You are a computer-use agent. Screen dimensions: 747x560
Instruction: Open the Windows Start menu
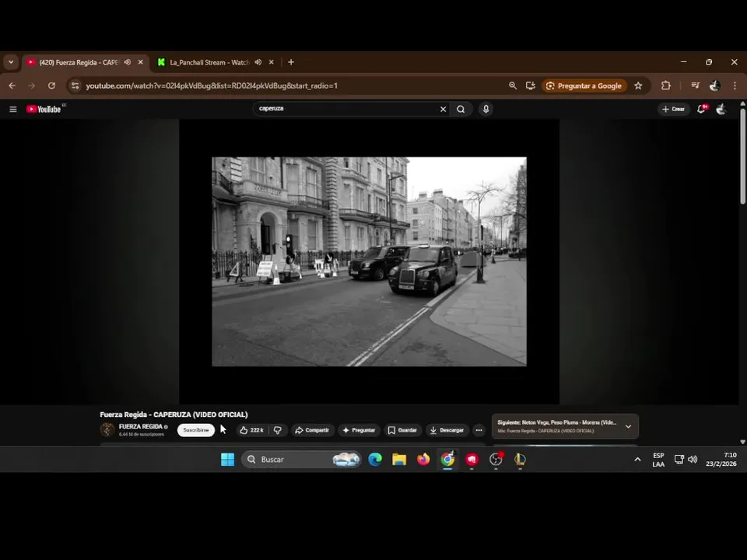(228, 460)
